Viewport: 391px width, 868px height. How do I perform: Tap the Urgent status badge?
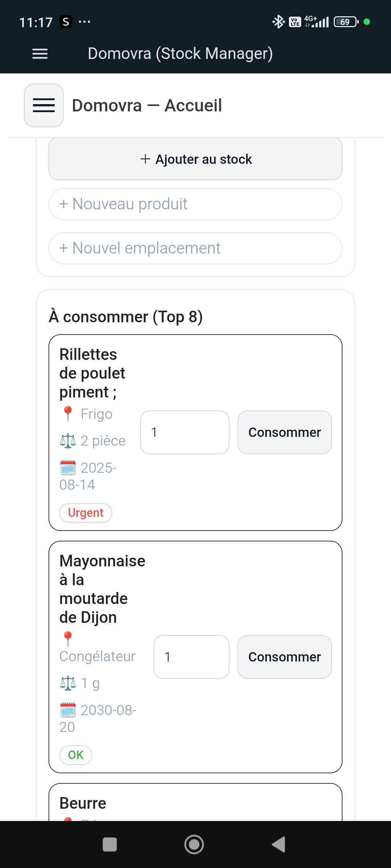[86, 513]
